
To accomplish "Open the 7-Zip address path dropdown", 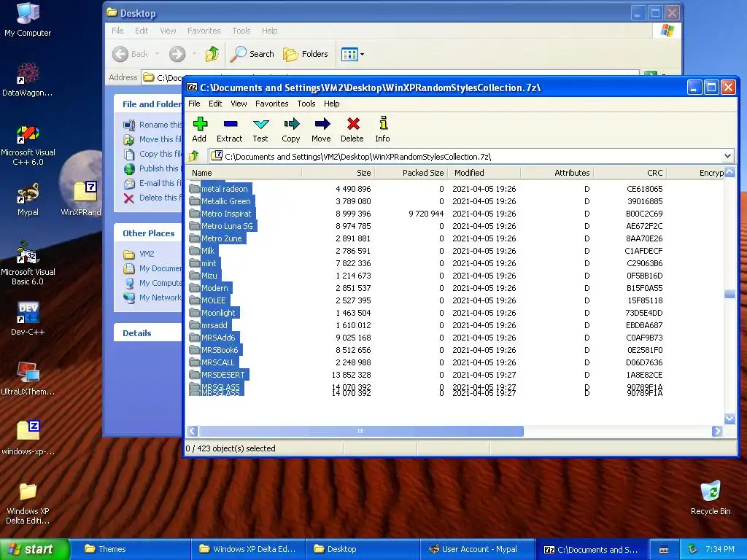I will tap(727, 156).
